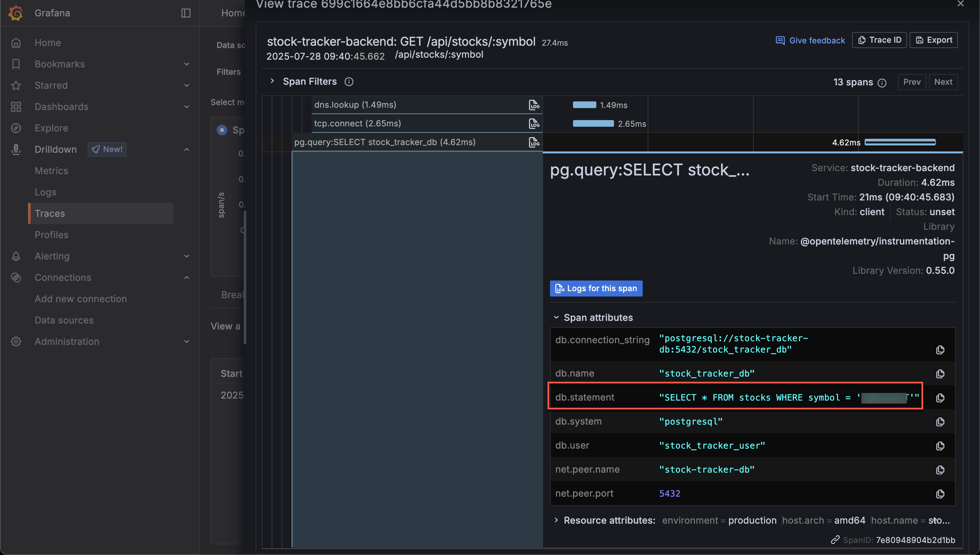This screenshot has width=980, height=555.
Task: Copy the db.name value
Action: pos(940,374)
